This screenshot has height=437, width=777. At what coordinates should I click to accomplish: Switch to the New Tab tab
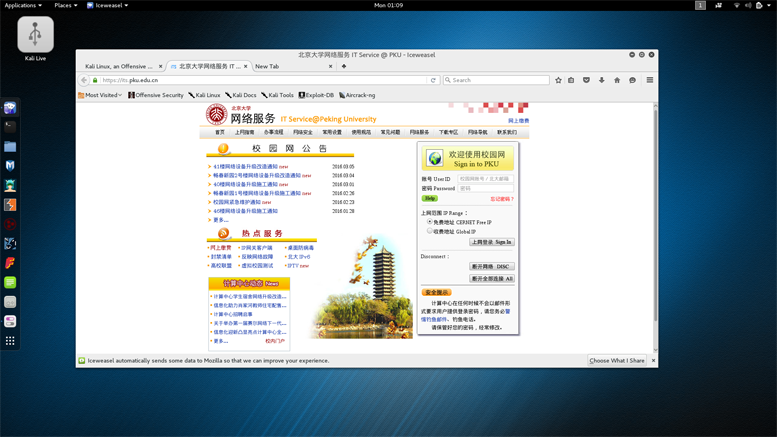click(x=293, y=66)
